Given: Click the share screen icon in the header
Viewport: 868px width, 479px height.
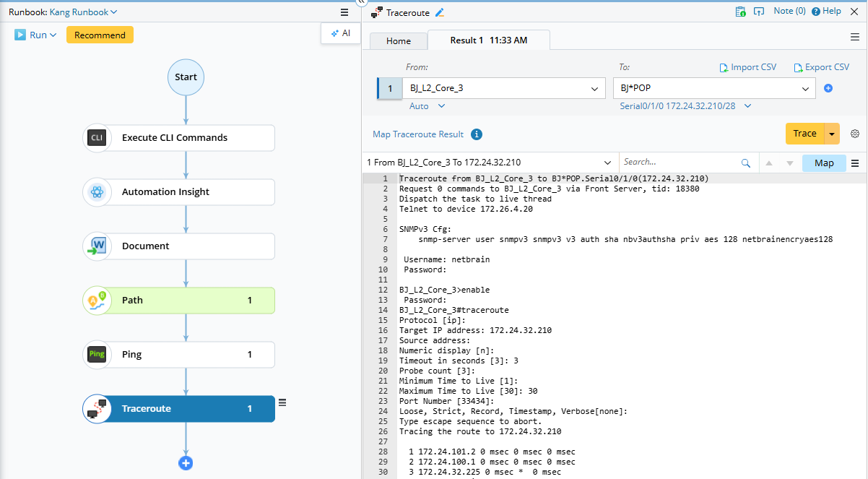Looking at the screenshot, I should 758,12.
